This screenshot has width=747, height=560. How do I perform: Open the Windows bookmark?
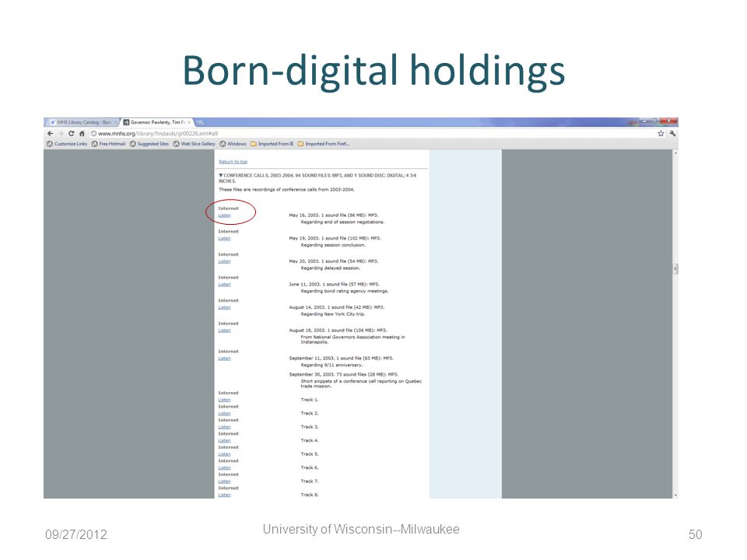(x=233, y=144)
